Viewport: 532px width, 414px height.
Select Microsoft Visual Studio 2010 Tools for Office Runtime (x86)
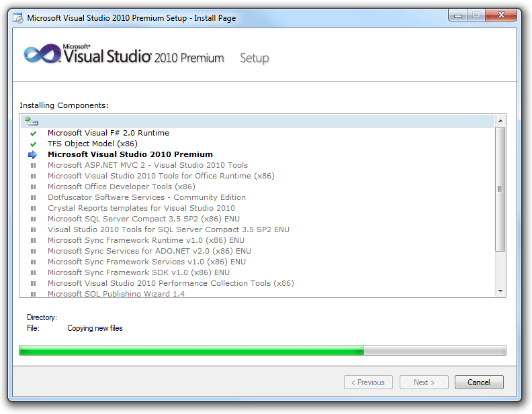[x=161, y=176]
